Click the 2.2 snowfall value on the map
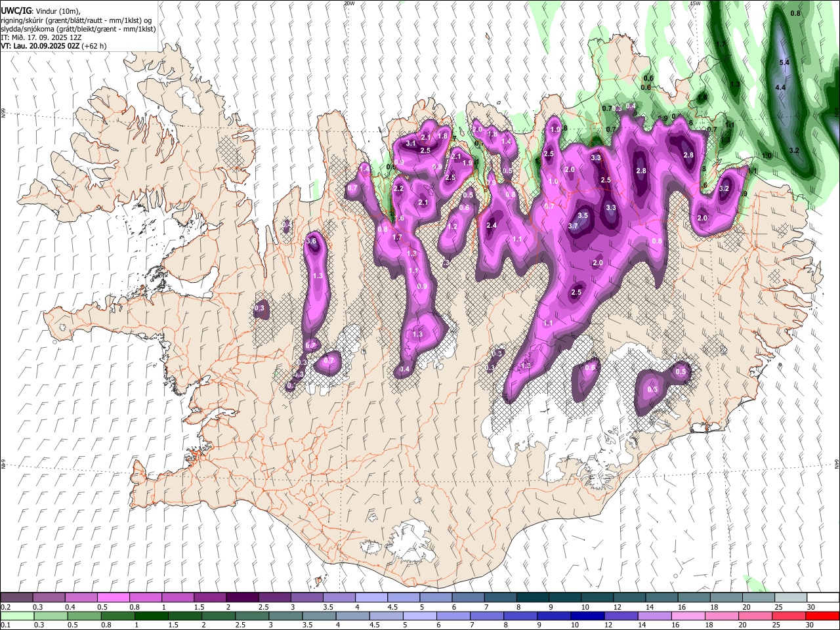 point(398,188)
